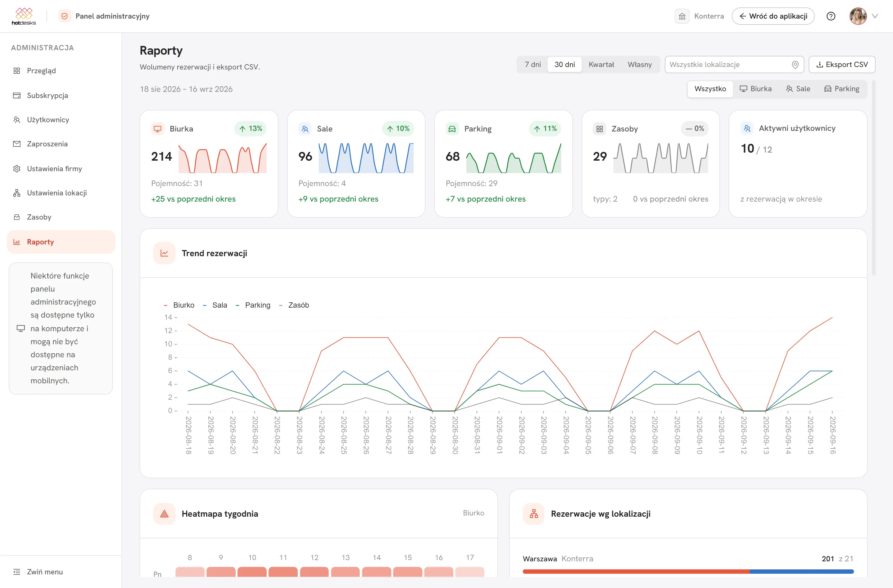Screen dimensions: 893x588
Task: Click the Konterra company building icon
Action: click(x=682, y=16)
